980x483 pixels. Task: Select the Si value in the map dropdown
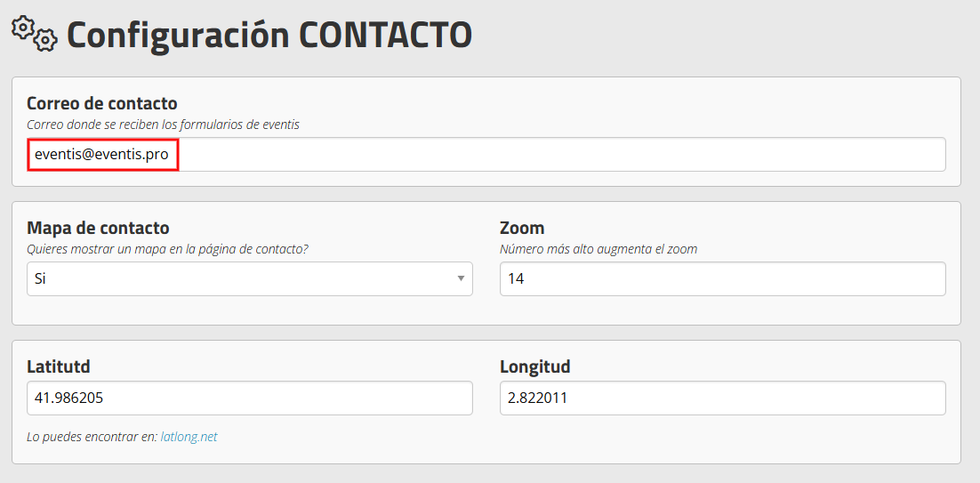click(x=41, y=278)
